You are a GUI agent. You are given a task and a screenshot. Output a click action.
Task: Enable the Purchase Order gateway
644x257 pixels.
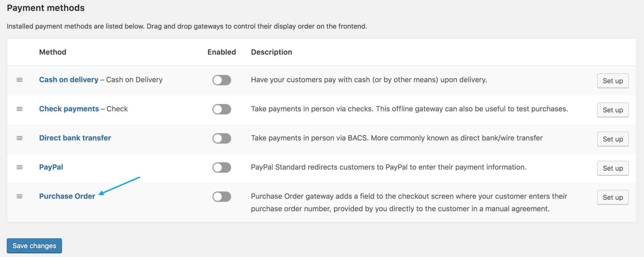coord(222,197)
